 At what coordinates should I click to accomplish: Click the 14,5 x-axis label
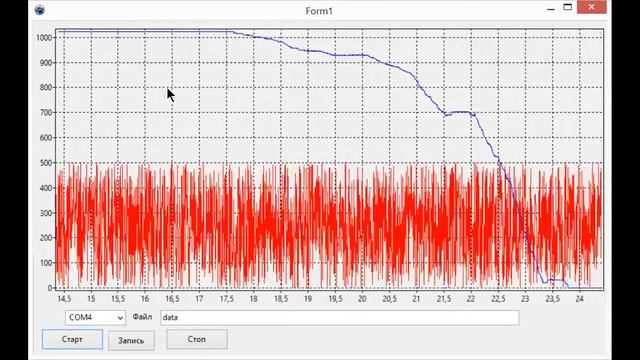(64, 299)
